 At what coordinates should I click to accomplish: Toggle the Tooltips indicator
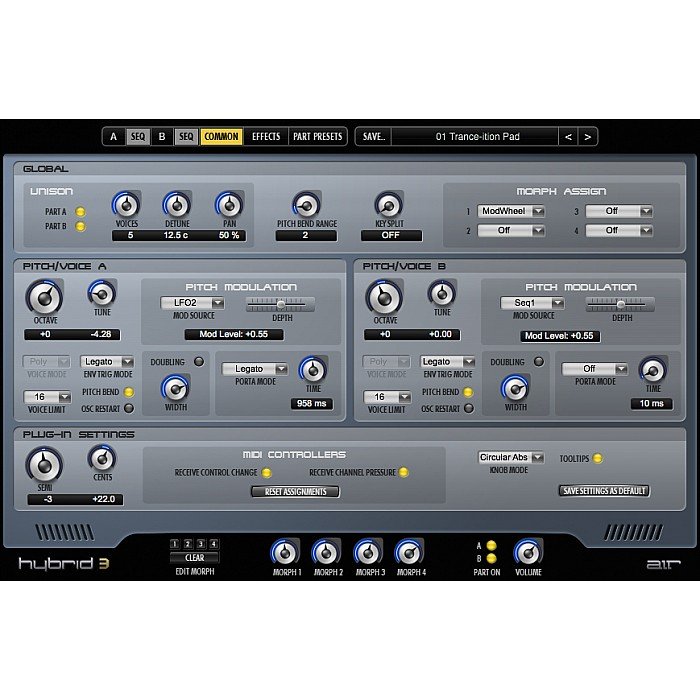click(x=598, y=458)
